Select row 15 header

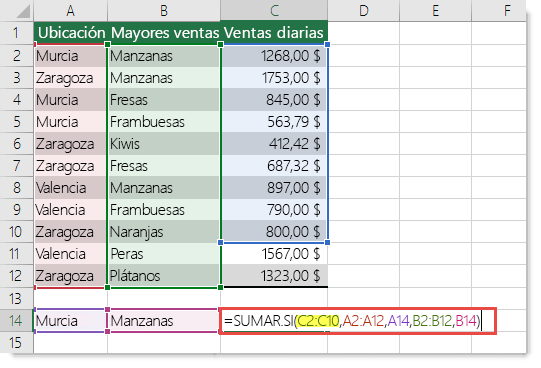click(x=17, y=342)
